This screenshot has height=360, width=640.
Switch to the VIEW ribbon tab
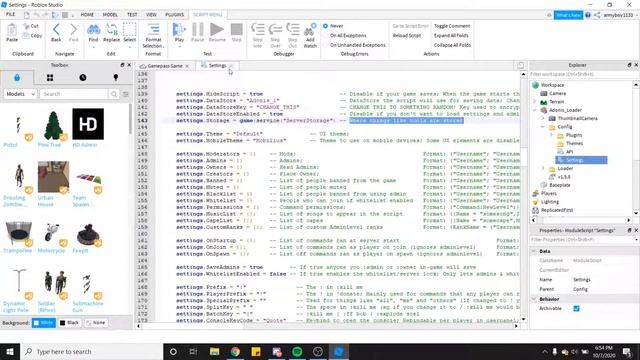tap(151, 15)
